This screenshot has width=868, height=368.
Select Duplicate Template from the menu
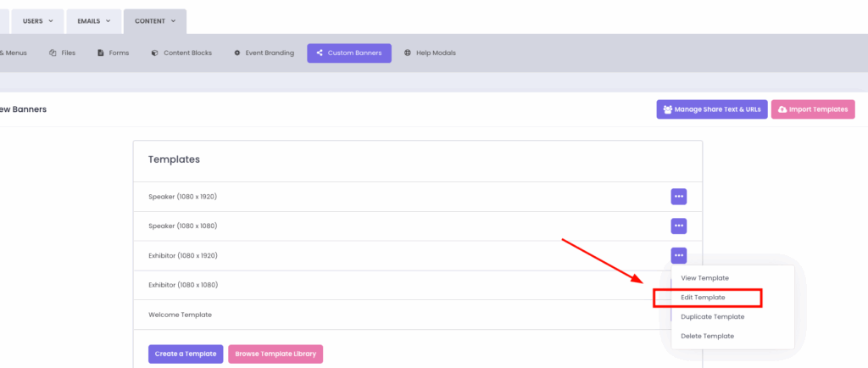pyautogui.click(x=712, y=316)
